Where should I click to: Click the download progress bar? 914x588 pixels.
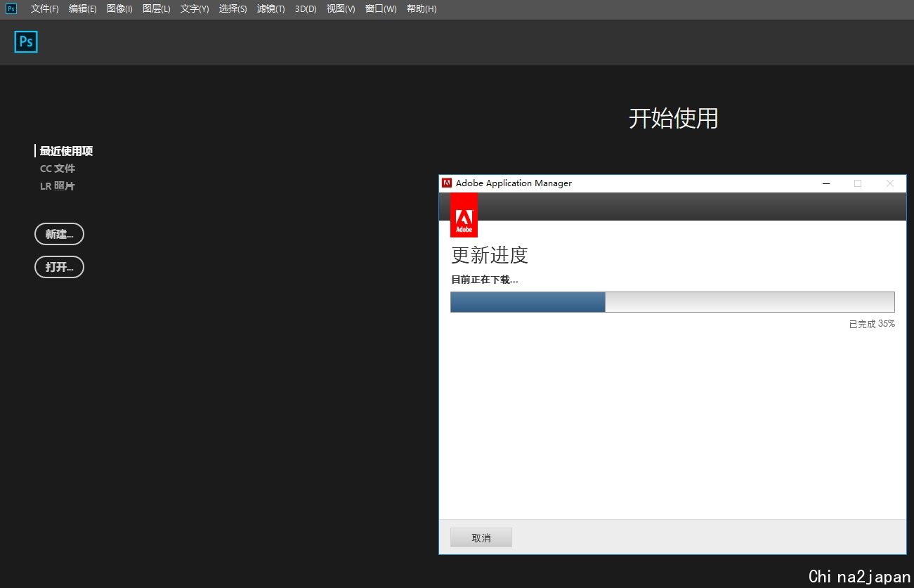[x=672, y=302]
